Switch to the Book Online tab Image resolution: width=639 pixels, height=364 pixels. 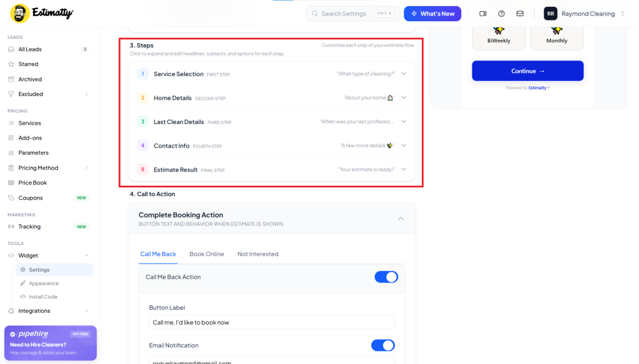(x=207, y=254)
